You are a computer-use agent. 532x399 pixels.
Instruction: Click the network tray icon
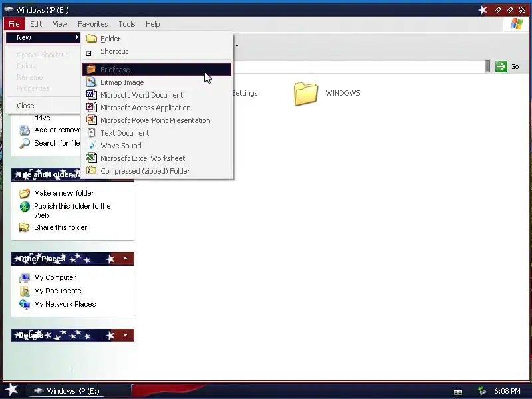click(481, 391)
